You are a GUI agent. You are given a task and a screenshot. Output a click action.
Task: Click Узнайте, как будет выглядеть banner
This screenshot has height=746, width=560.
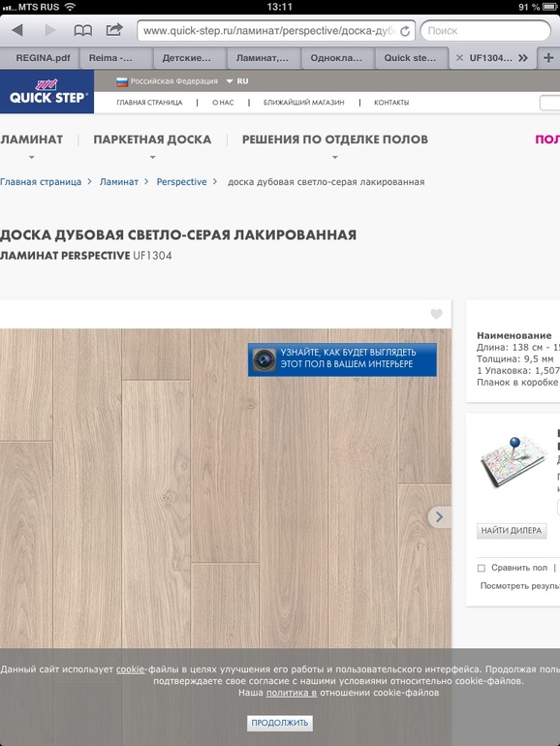click(342, 359)
